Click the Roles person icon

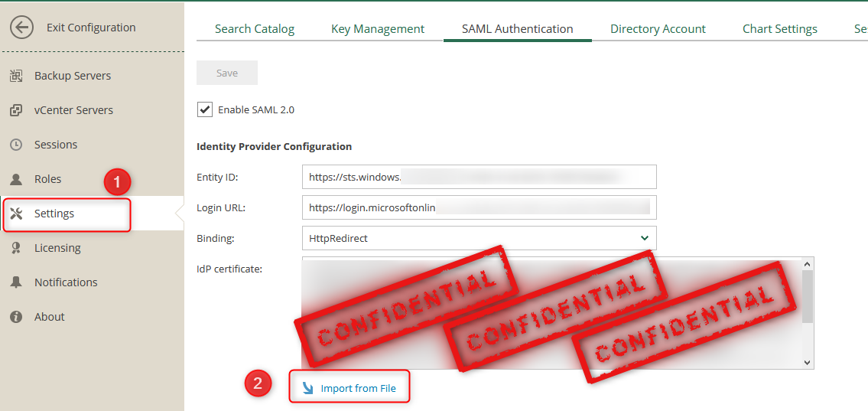click(16, 179)
